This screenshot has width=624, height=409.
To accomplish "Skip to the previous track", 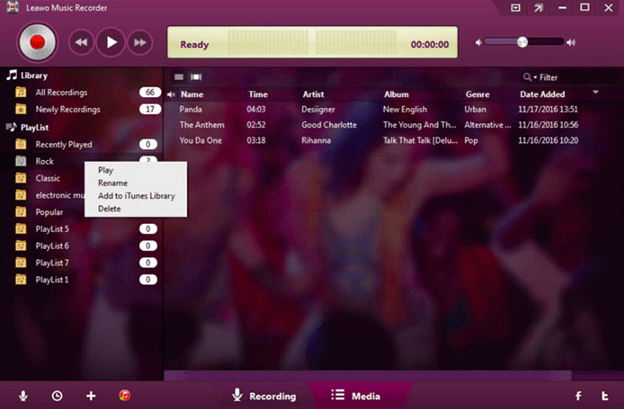I will pyautogui.click(x=82, y=42).
